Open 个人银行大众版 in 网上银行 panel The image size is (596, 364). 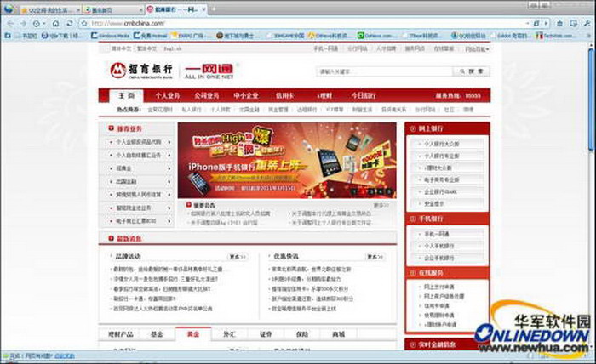[442, 144]
